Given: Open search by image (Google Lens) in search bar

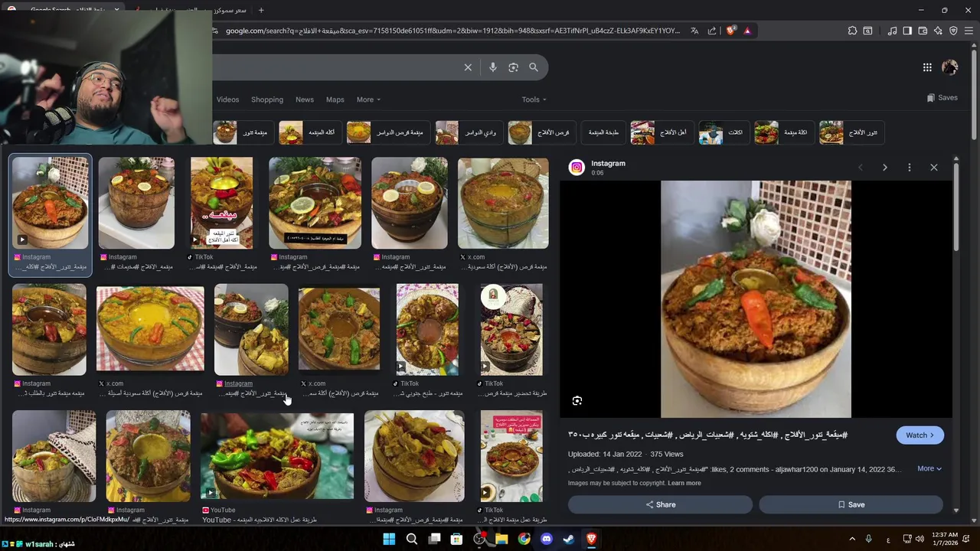Looking at the screenshot, I should (x=513, y=67).
